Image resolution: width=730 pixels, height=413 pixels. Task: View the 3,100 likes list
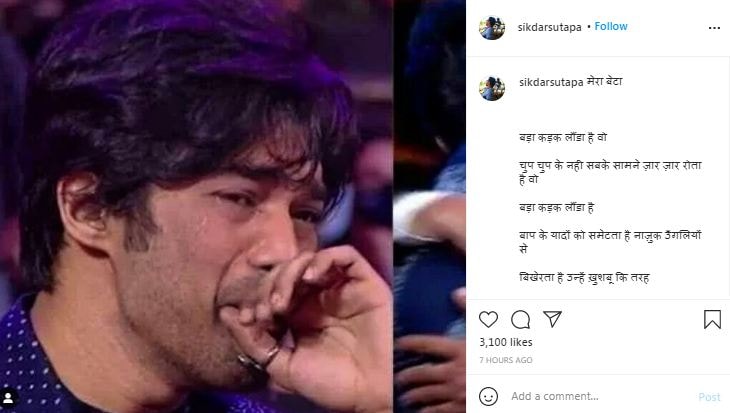pos(506,342)
